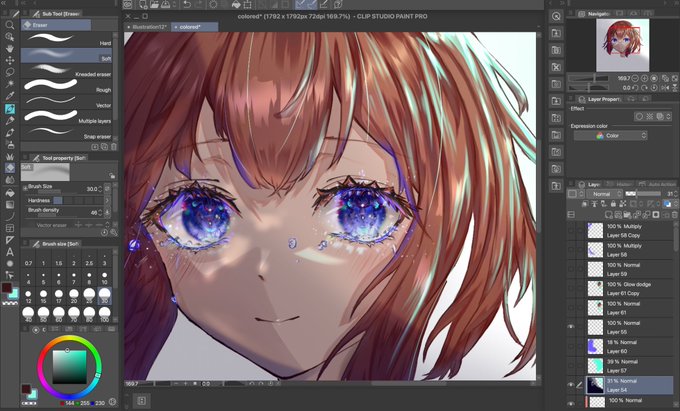
Task: Choose the Vector eraser sub tool
Action: click(x=66, y=102)
